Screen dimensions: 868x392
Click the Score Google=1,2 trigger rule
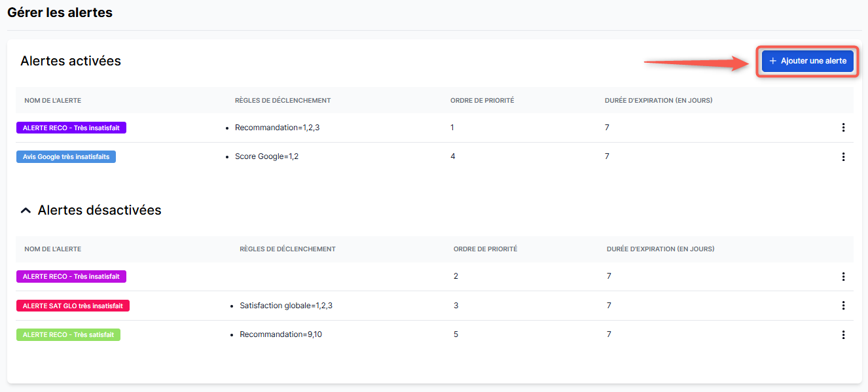pos(266,157)
